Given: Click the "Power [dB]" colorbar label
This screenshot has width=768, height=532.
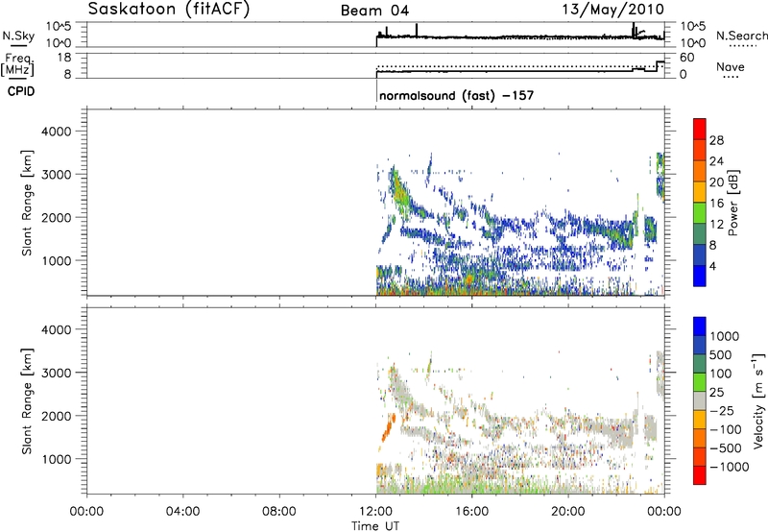Looking at the screenshot, I should 732,203.
